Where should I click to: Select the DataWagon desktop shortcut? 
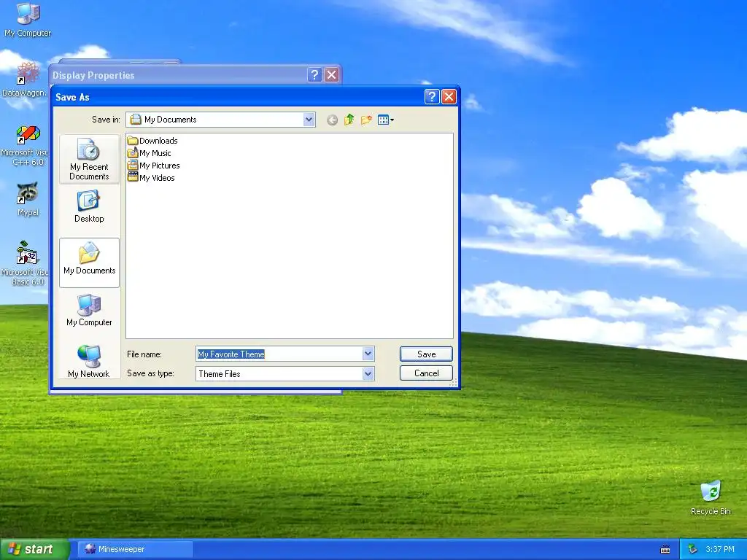pos(25,79)
